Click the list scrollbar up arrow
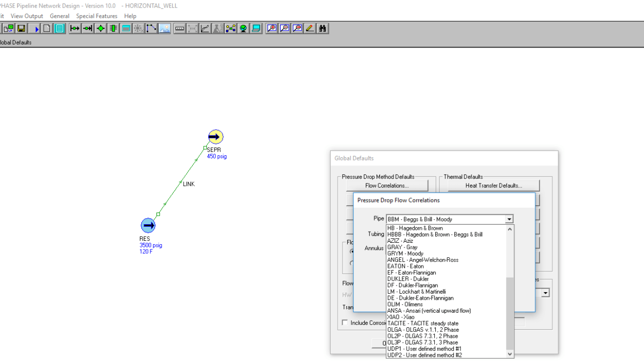The width and height of the screenshot is (644, 362). tap(510, 229)
